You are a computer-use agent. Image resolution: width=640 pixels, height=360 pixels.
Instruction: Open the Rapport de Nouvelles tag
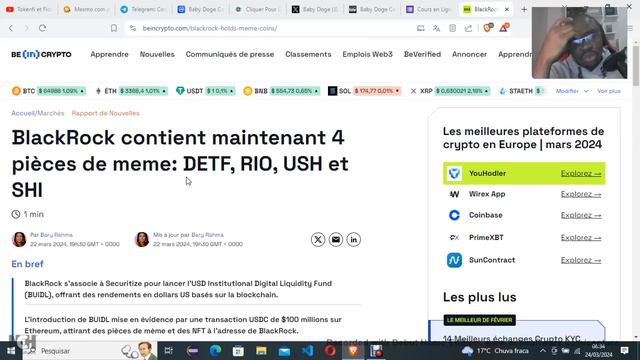point(105,113)
